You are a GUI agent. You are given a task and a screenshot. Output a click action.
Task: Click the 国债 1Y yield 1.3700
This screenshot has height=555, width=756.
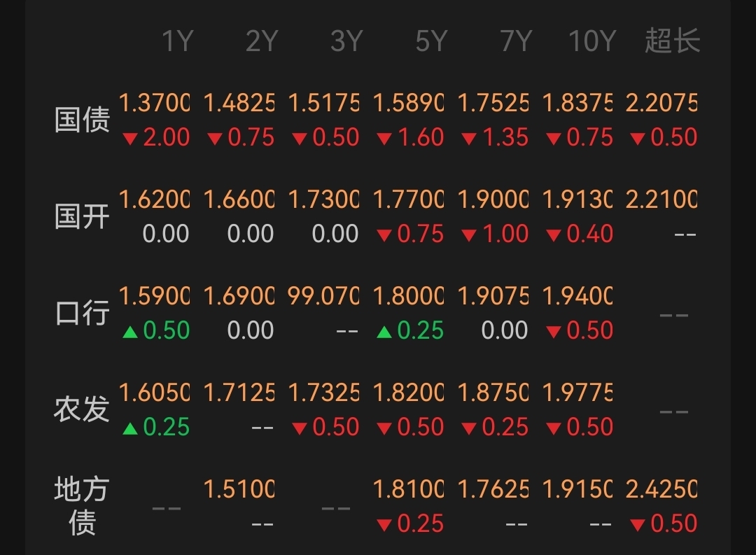[x=154, y=104]
